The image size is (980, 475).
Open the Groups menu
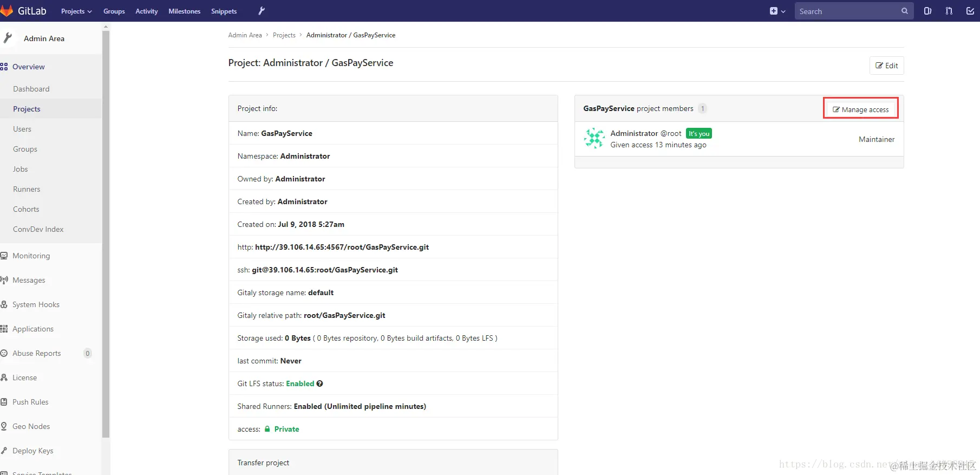[114, 11]
